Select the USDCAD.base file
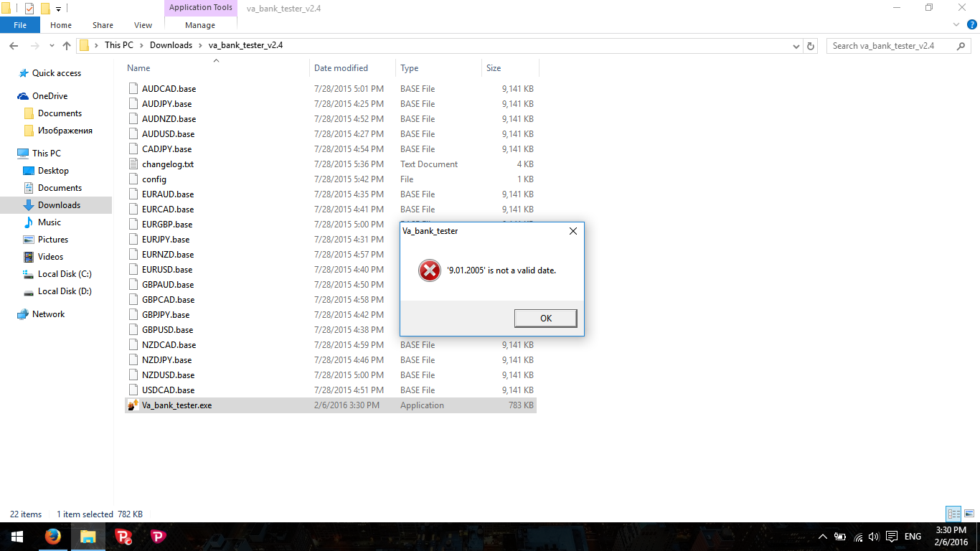 point(169,390)
